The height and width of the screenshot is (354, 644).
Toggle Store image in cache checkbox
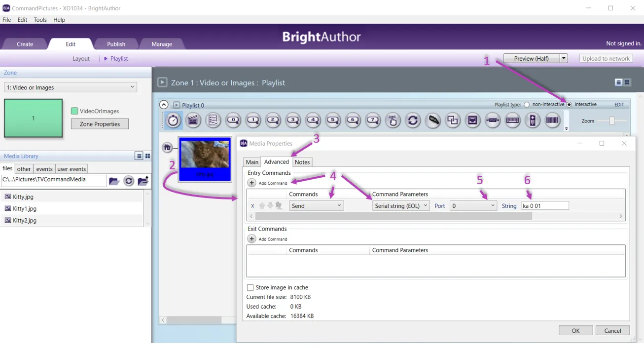[x=250, y=287]
